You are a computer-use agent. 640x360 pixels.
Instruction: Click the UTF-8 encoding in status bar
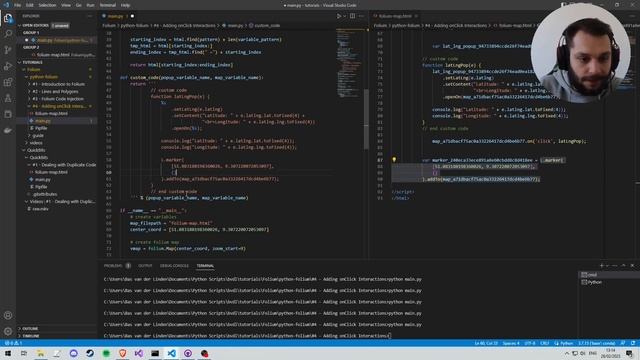tap(530, 343)
